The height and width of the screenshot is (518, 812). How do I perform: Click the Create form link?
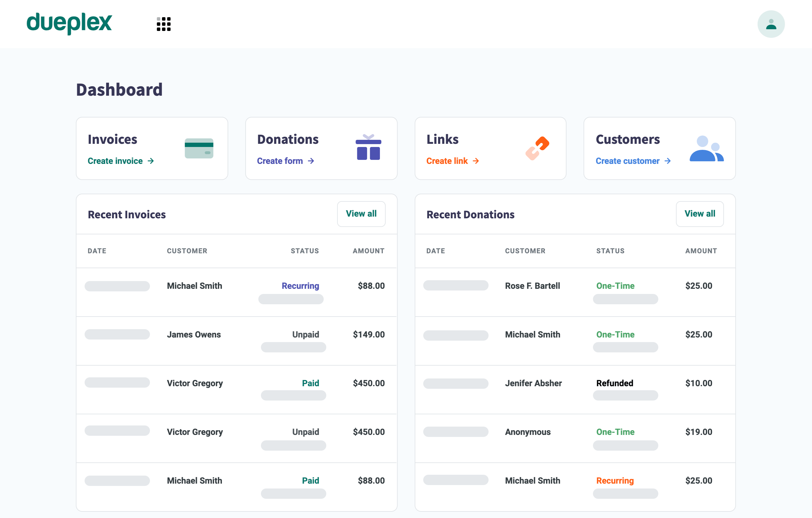click(280, 161)
